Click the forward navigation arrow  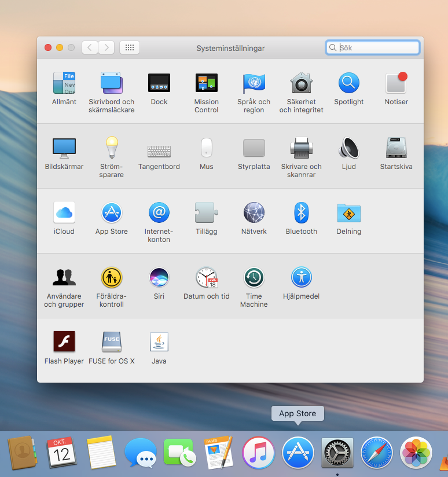coord(106,47)
